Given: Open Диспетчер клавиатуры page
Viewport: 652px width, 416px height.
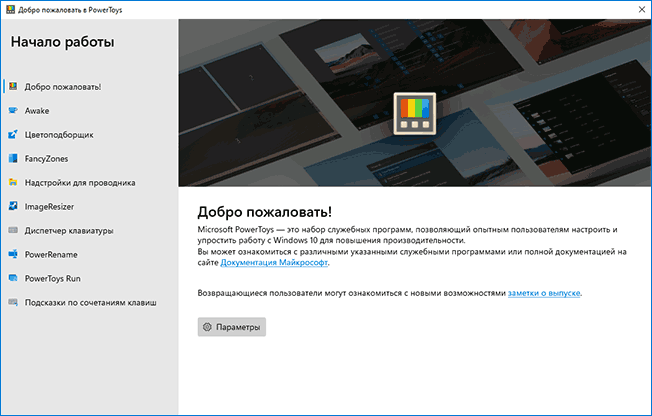Looking at the screenshot, I should point(89,230).
